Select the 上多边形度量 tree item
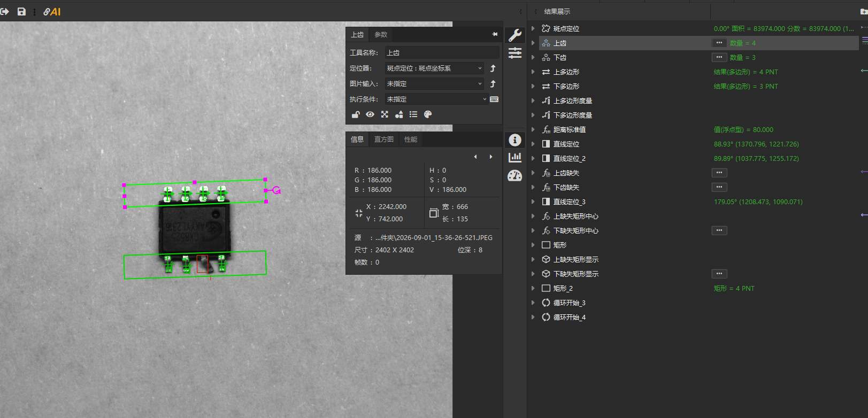Viewport: 868px width, 418px height. tap(573, 100)
